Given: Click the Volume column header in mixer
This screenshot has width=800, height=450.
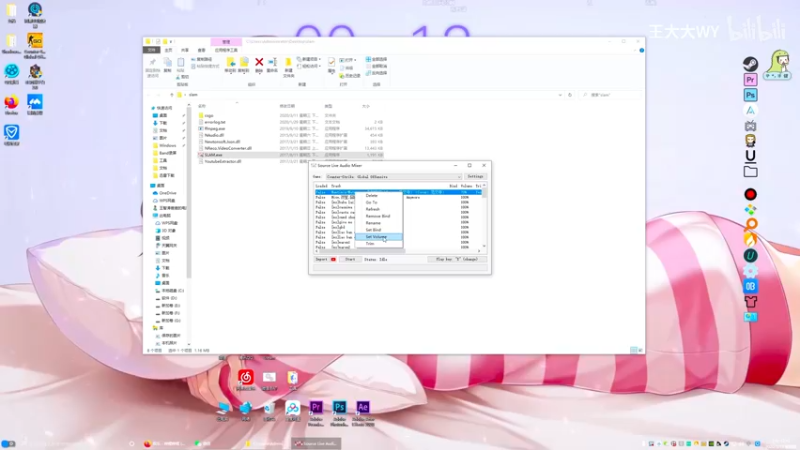Looking at the screenshot, I should point(466,186).
